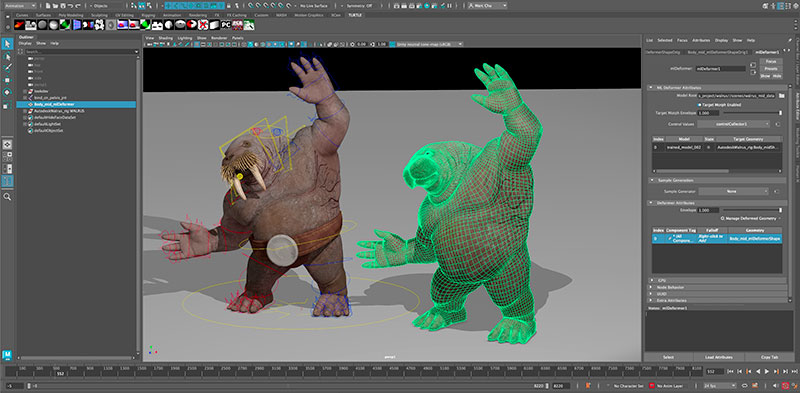Expand bind_cn_pelvis_jnt in Outliner
The image size is (800, 393).
click(24, 97)
